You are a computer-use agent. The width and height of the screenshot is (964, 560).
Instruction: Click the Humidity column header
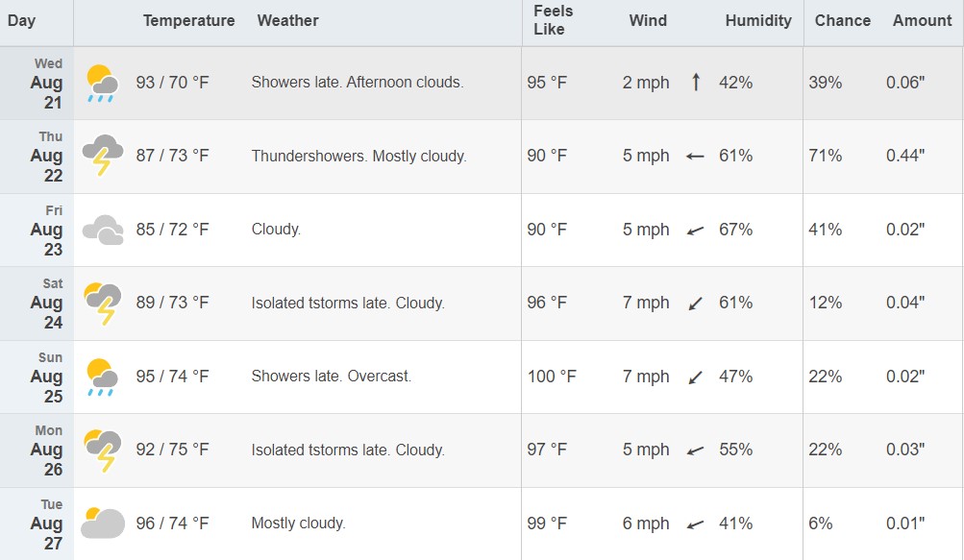[x=758, y=21]
